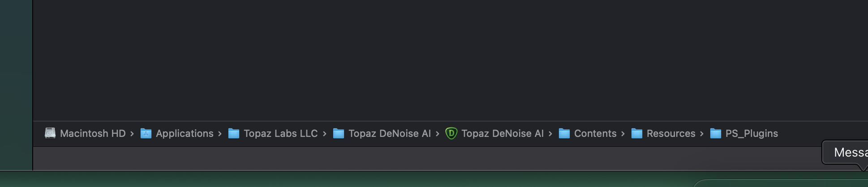Click the Macintosh HD disk icon

(x=50, y=133)
